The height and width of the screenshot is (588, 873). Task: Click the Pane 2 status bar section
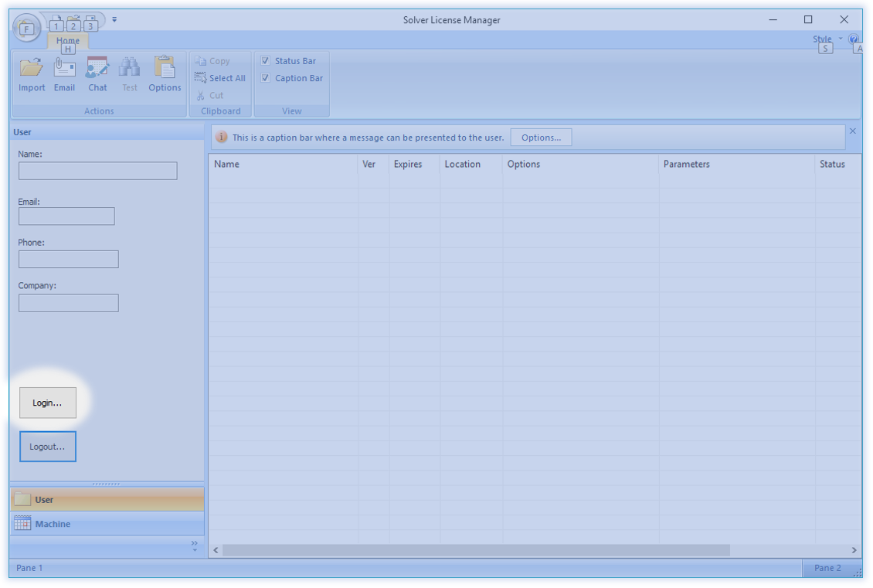828,568
